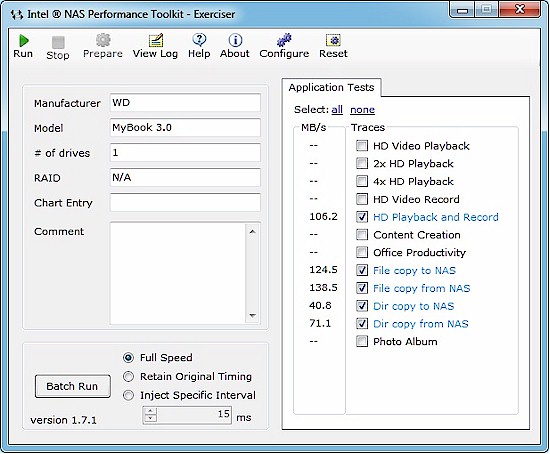Start the test with the Run icon
Image resolution: width=550 pixels, height=454 pixels.
[24, 41]
